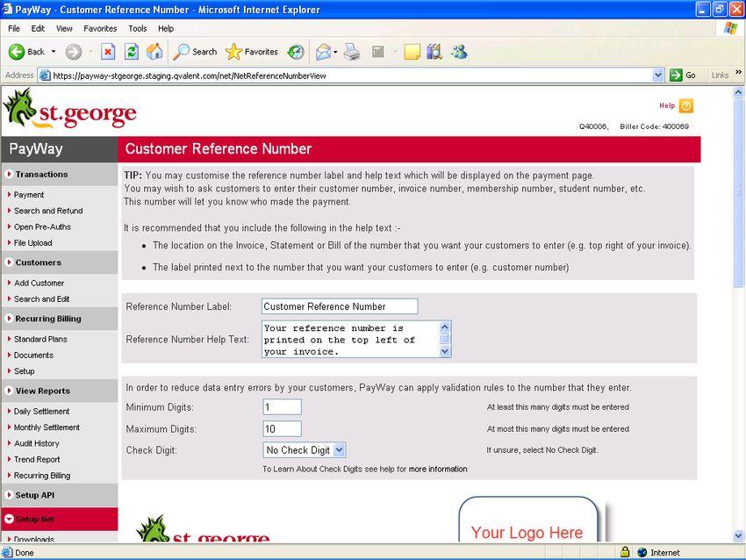746x560 pixels.
Task: Go to Search and Refund
Action: (x=48, y=211)
